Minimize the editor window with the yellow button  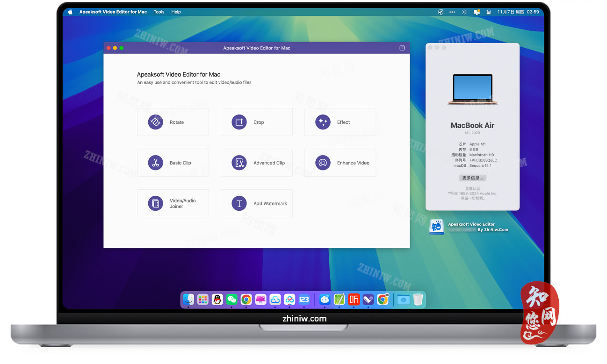tap(115, 48)
